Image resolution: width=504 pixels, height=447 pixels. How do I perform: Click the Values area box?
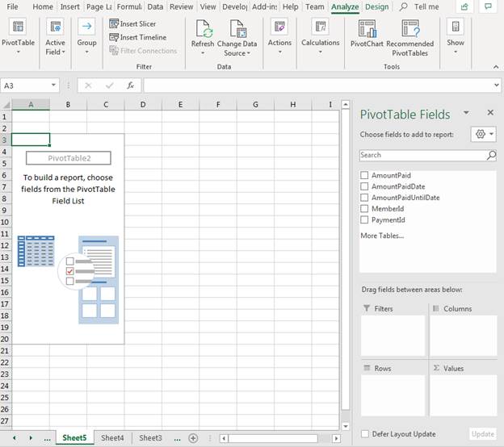pyautogui.click(x=463, y=395)
